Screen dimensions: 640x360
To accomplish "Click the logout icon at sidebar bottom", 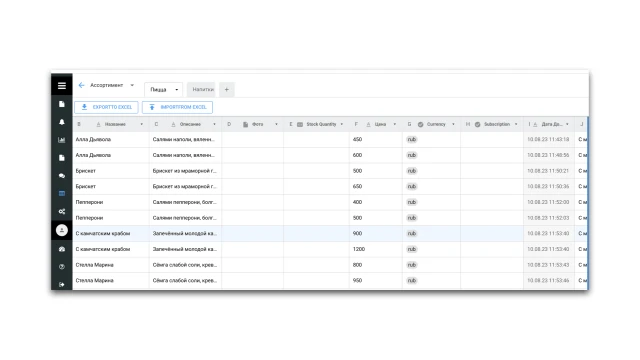I will coord(62,284).
